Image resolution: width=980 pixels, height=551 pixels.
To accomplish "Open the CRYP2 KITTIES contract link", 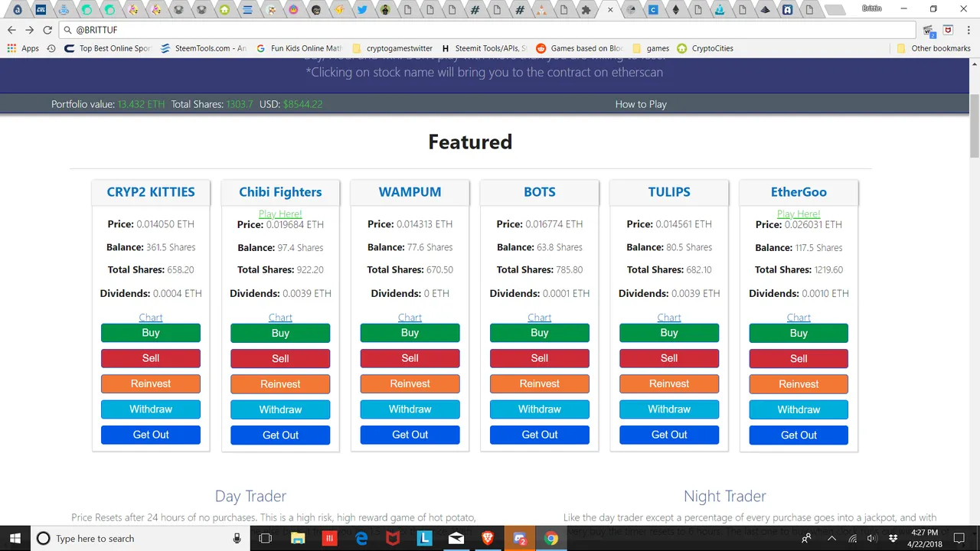I will point(151,192).
